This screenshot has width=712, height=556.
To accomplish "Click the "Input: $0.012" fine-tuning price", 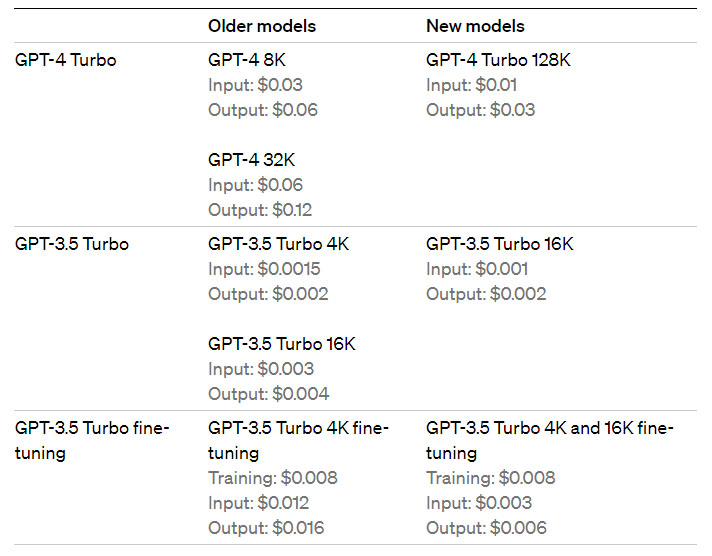I will (258, 503).
